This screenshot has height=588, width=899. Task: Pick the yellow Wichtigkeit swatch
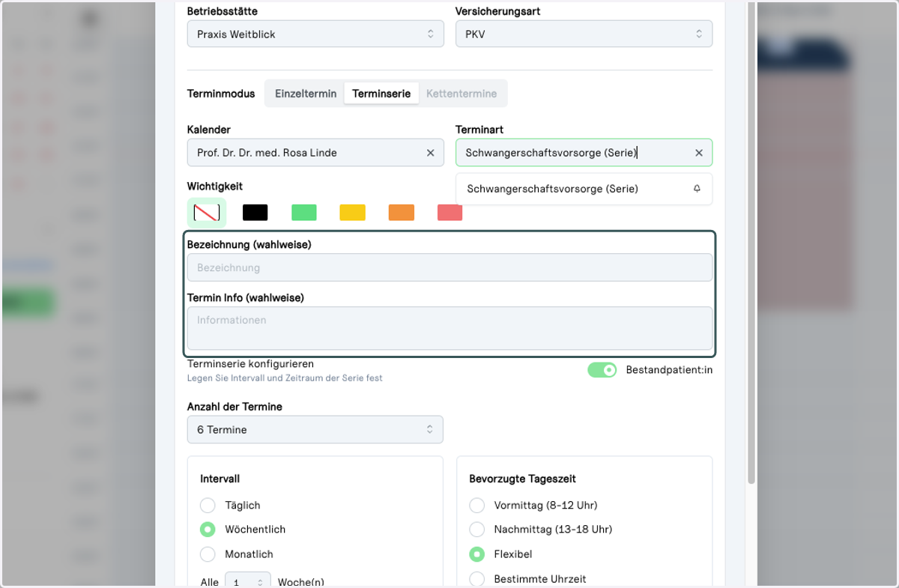coord(353,213)
